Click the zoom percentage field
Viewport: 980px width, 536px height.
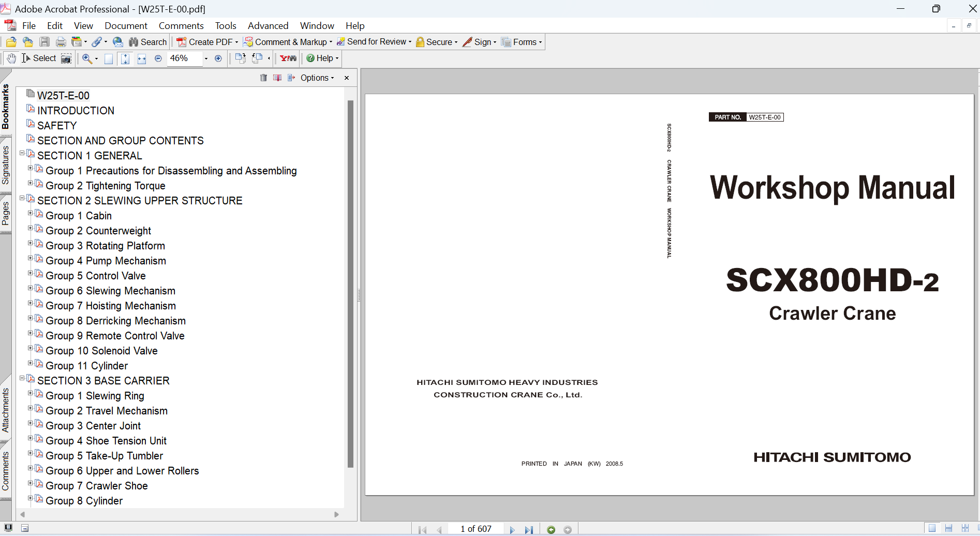(185, 58)
